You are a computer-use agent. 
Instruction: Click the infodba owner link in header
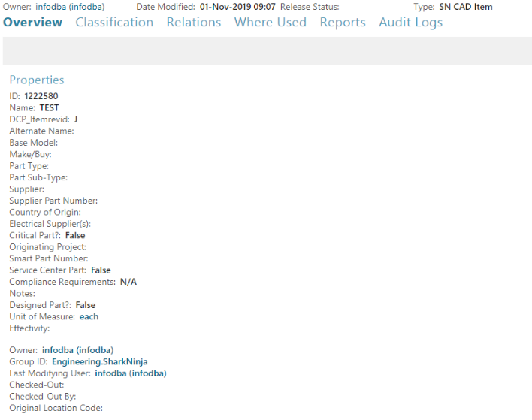70,7
